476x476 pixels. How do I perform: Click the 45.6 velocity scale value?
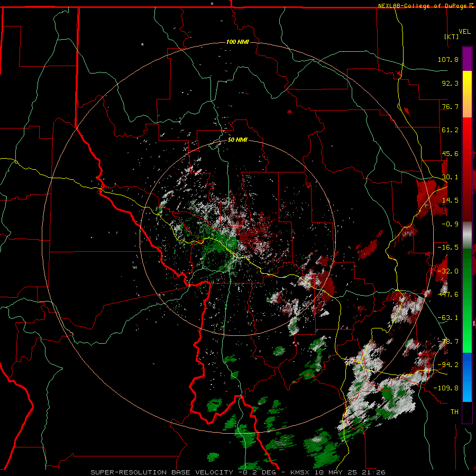point(450,153)
